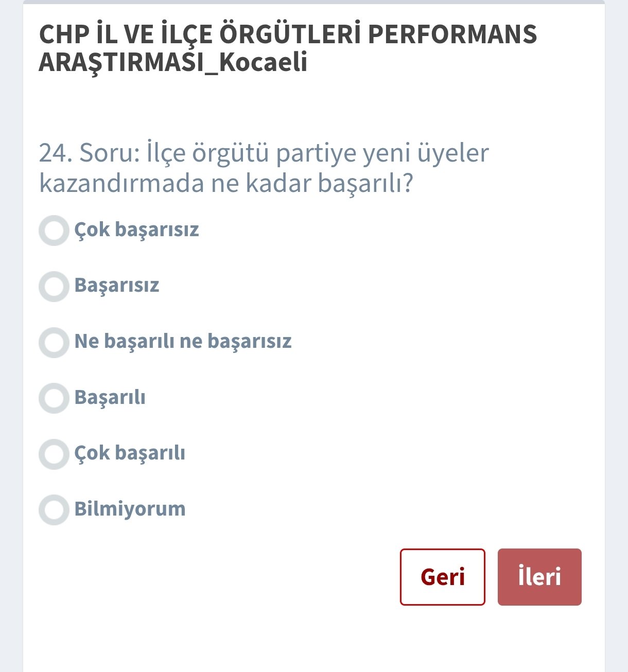Click the 'Çok başarılı' option label text
Viewport: 628px width, 672px height.
tap(130, 453)
